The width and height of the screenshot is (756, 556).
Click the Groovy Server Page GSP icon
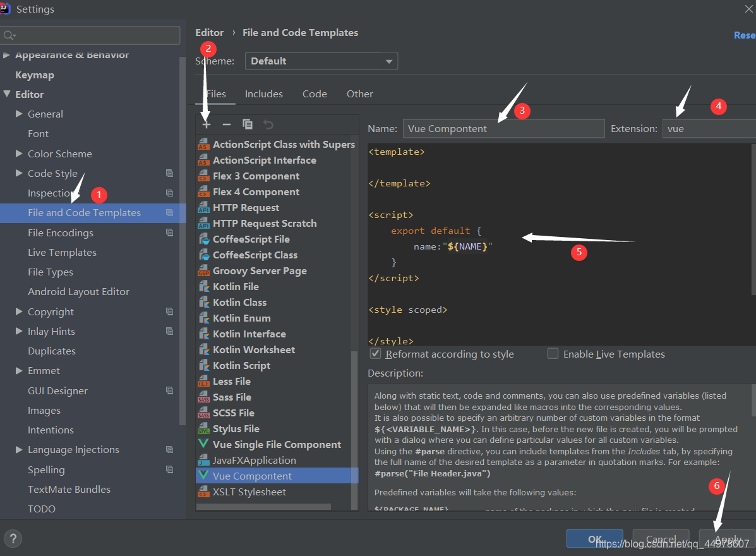pyautogui.click(x=203, y=271)
